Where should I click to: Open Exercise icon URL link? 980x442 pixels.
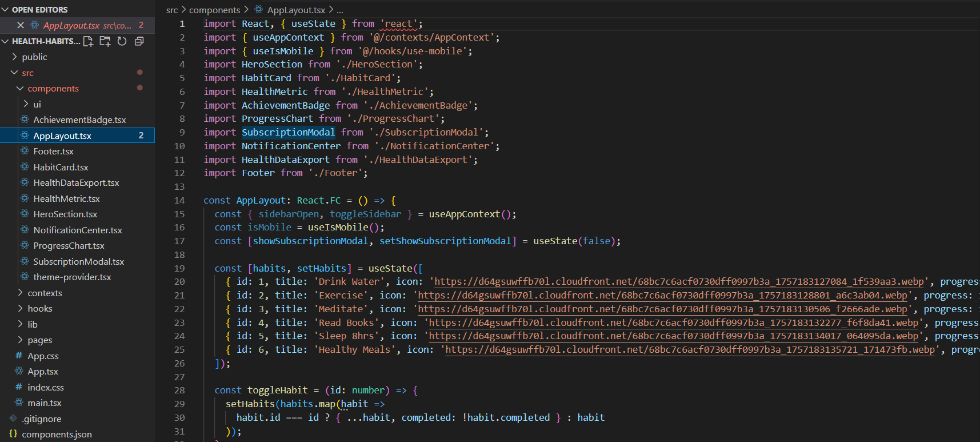pos(662,296)
